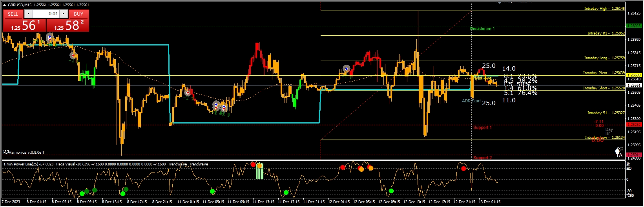Click the sell price 1.25 56 tile
The width and height of the screenshot is (644, 207).
[24, 25]
